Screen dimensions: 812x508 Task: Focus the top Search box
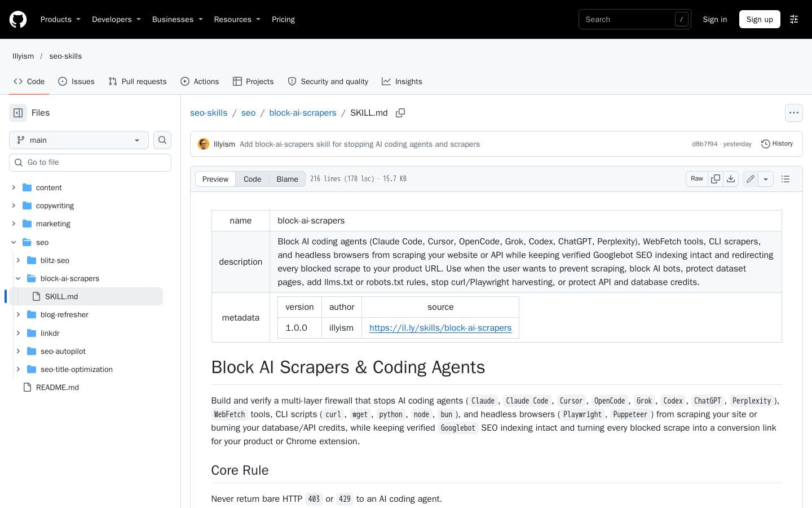pyautogui.click(x=635, y=19)
